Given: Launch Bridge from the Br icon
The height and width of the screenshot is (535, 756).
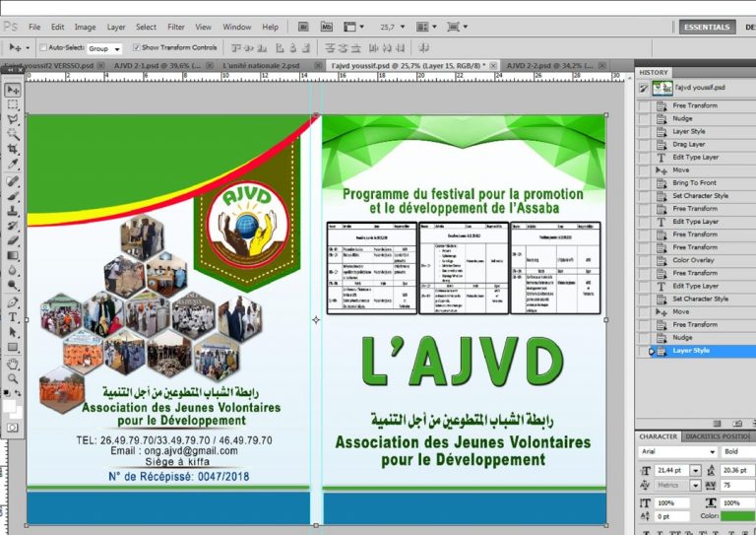Looking at the screenshot, I should (x=303, y=27).
